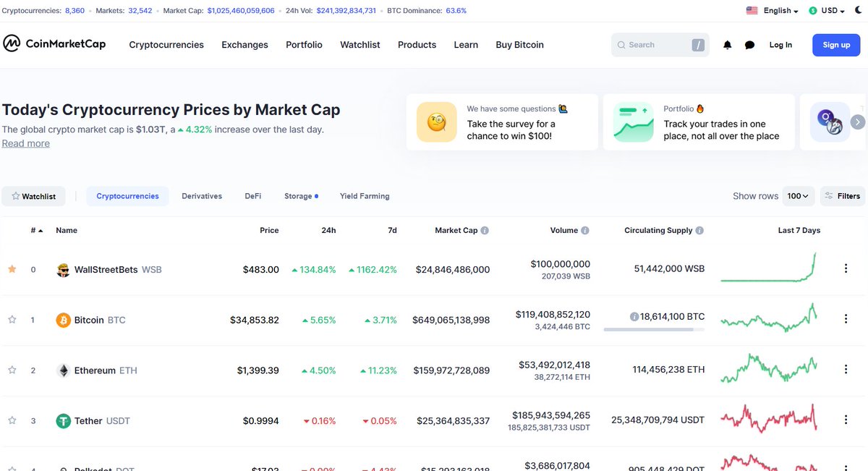Click the Watchlist star button
This screenshot has height=471, width=868.
pos(33,196)
